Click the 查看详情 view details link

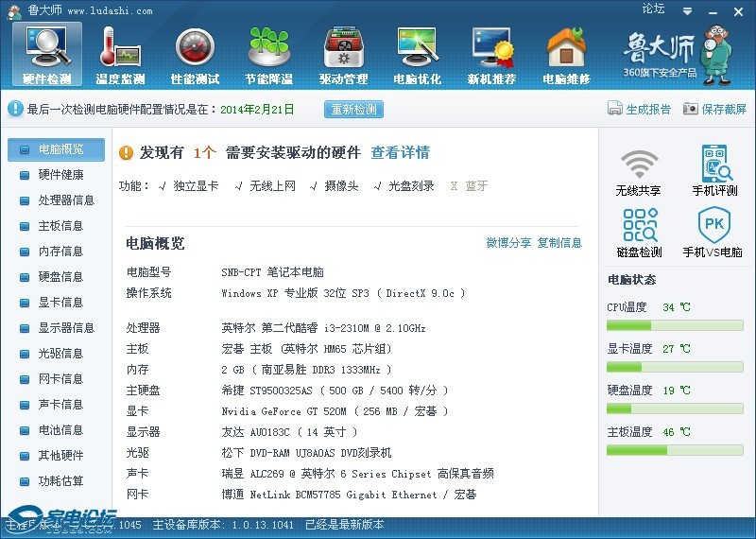point(400,153)
